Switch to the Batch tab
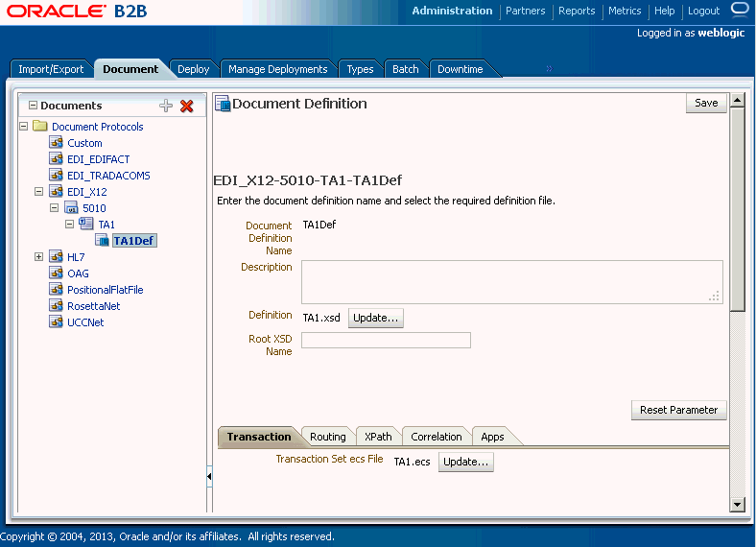Image resolution: width=756 pixels, height=547 pixels. coord(406,69)
